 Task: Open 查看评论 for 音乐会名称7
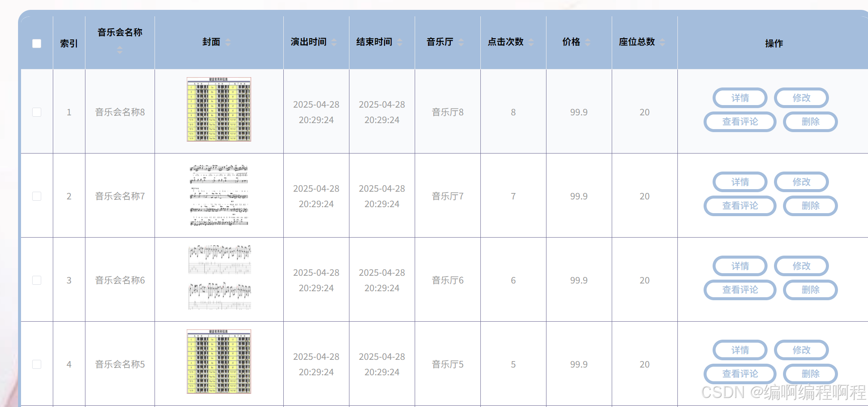(x=740, y=206)
